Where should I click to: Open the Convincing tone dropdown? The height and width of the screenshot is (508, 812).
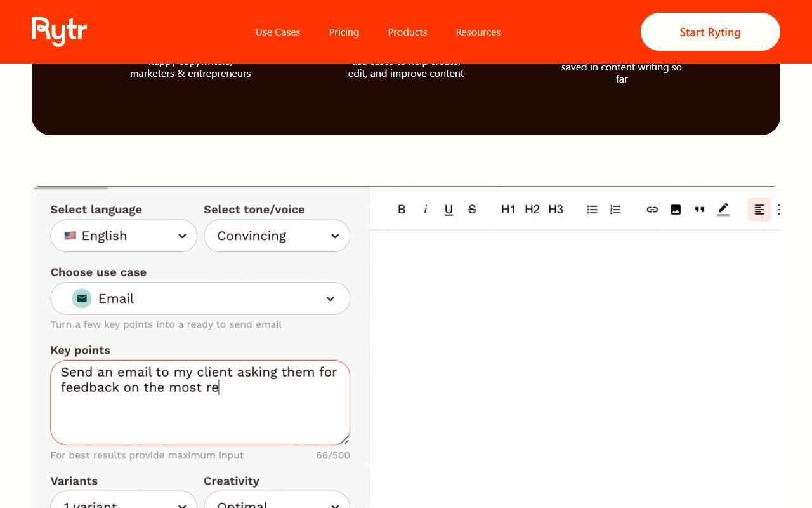coord(277,236)
